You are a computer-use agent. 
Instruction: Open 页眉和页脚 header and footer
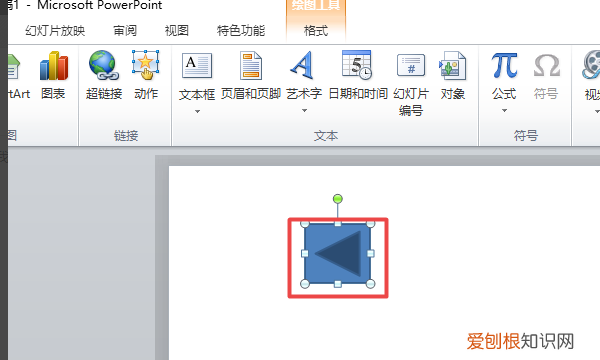click(251, 65)
